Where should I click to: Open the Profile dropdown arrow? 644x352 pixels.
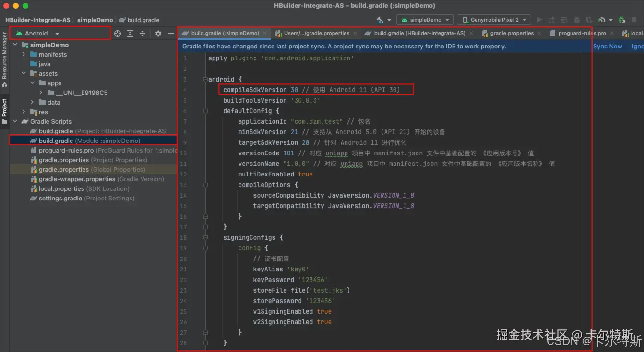[611, 20]
